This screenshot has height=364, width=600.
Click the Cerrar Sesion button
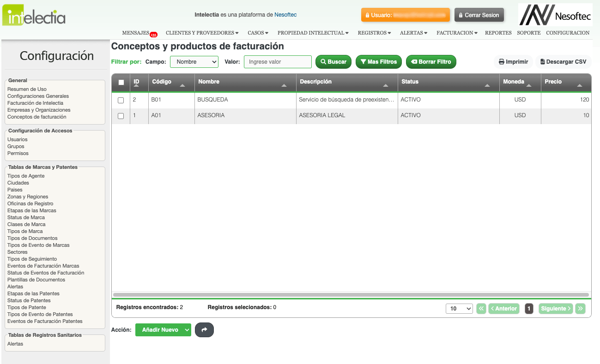pyautogui.click(x=479, y=15)
